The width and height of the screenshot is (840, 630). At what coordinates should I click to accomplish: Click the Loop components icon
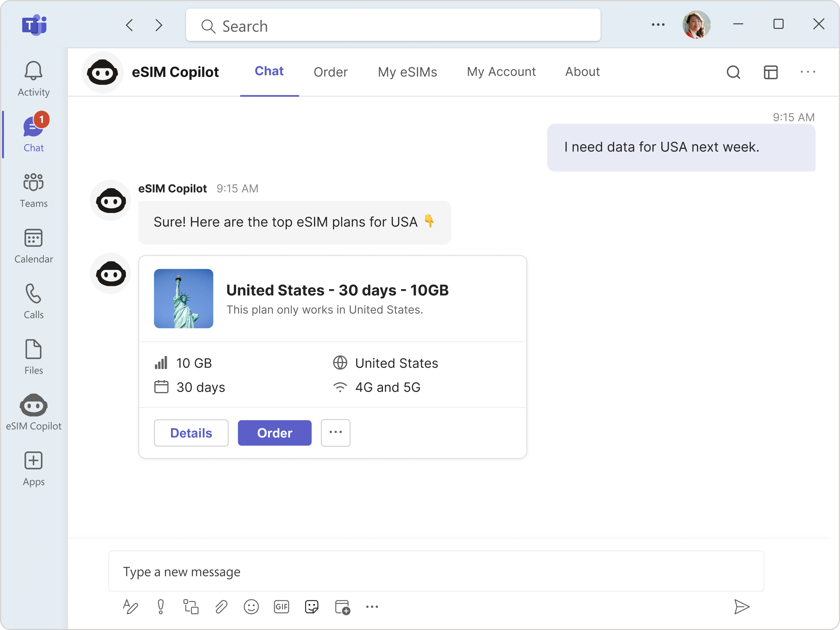pyautogui.click(x=191, y=606)
